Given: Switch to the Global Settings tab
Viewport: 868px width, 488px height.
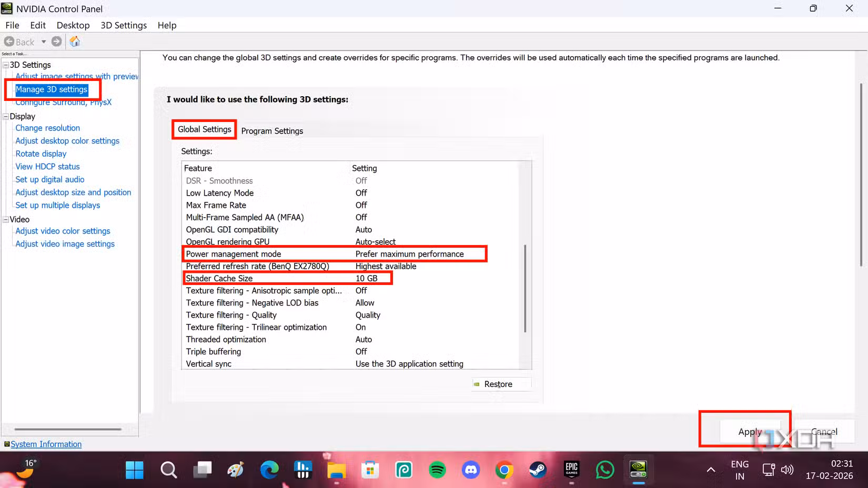Looking at the screenshot, I should 205,129.
